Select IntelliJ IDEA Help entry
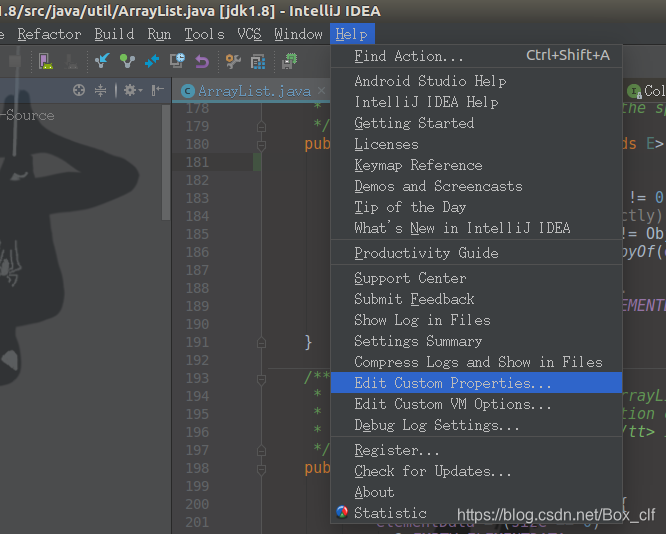Screen dimensions: 666x534 coord(476,102)
